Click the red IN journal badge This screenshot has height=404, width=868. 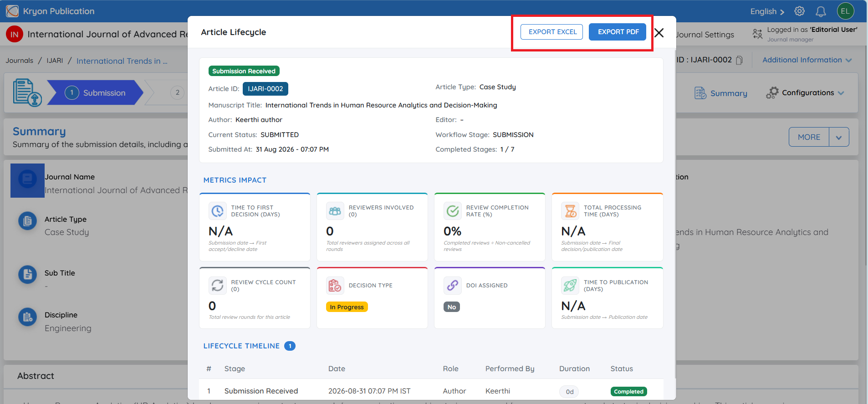15,34
